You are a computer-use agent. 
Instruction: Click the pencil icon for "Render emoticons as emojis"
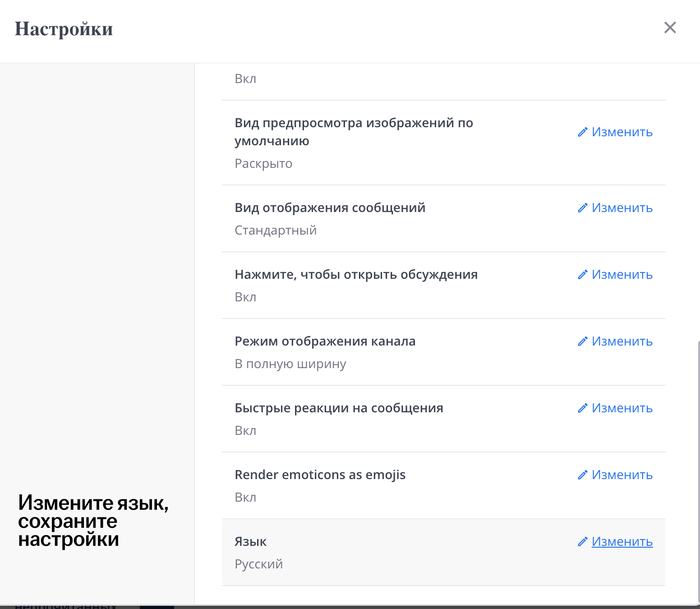click(x=583, y=475)
